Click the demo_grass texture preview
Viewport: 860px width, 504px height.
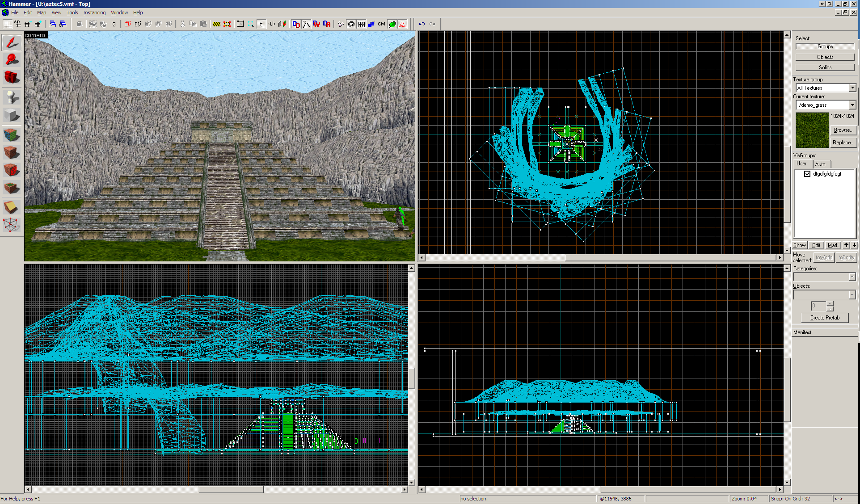coord(812,130)
